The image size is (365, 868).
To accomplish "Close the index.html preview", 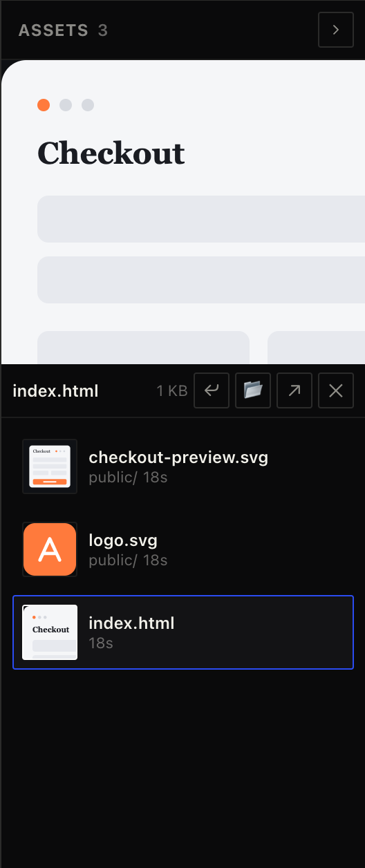I will click(336, 390).
